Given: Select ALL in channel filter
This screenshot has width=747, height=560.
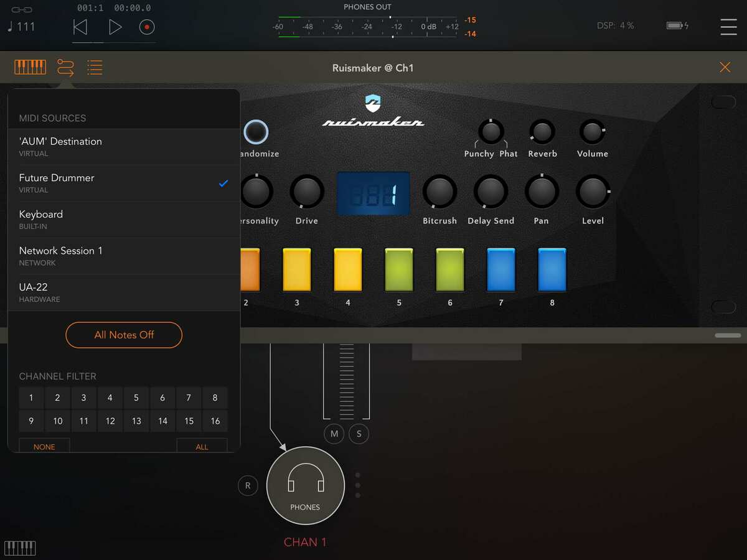Looking at the screenshot, I should pyautogui.click(x=202, y=446).
